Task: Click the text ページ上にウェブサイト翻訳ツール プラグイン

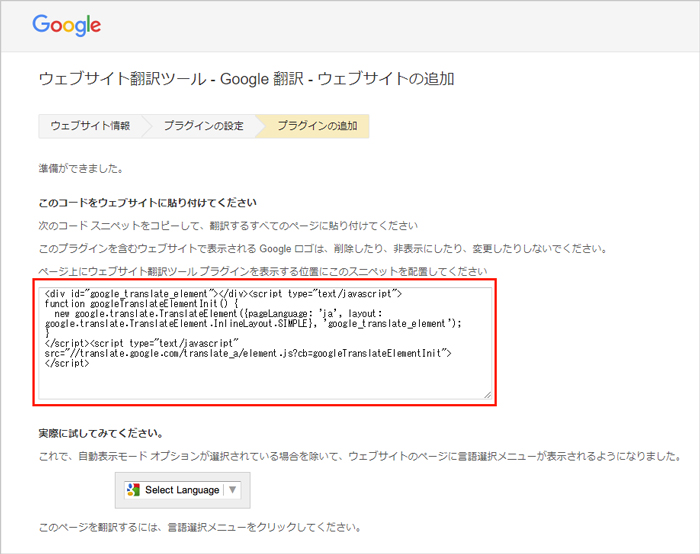Action: (x=263, y=271)
